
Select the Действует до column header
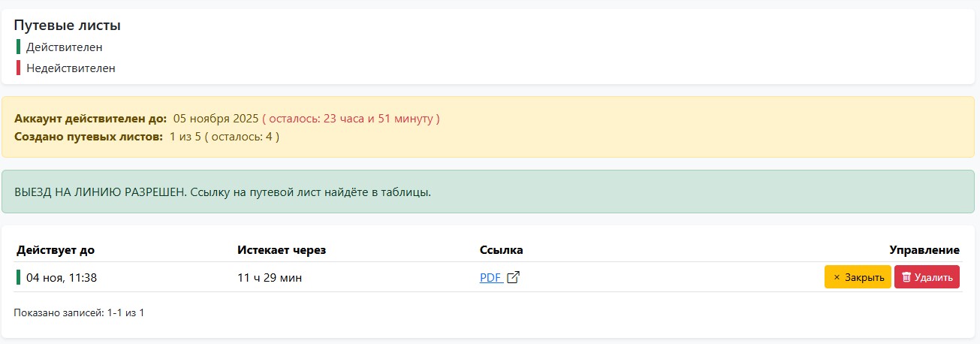(56, 250)
